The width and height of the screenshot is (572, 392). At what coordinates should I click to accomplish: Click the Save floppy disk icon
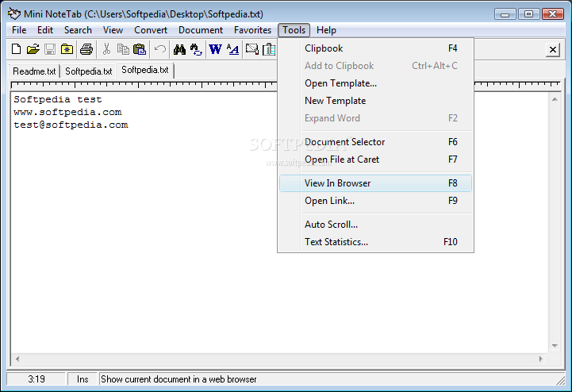50,49
